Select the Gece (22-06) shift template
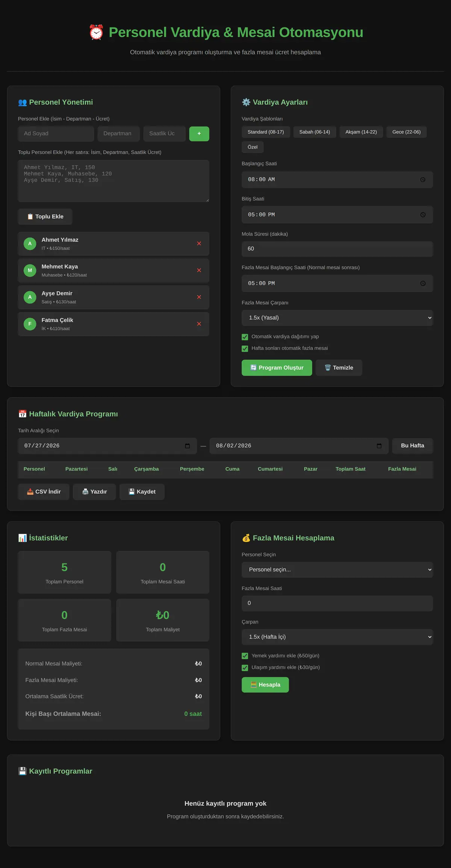 pos(406,132)
